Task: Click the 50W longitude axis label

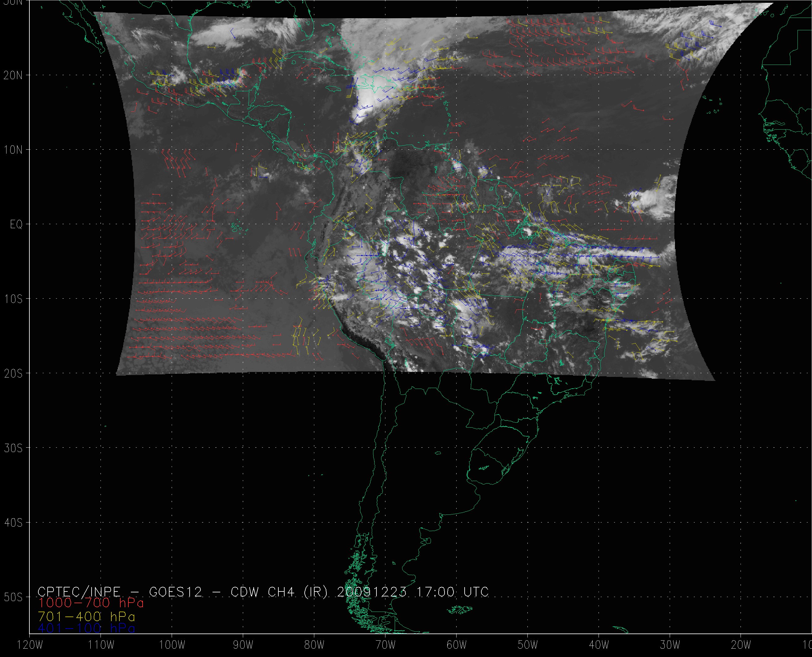Action: tap(528, 645)
